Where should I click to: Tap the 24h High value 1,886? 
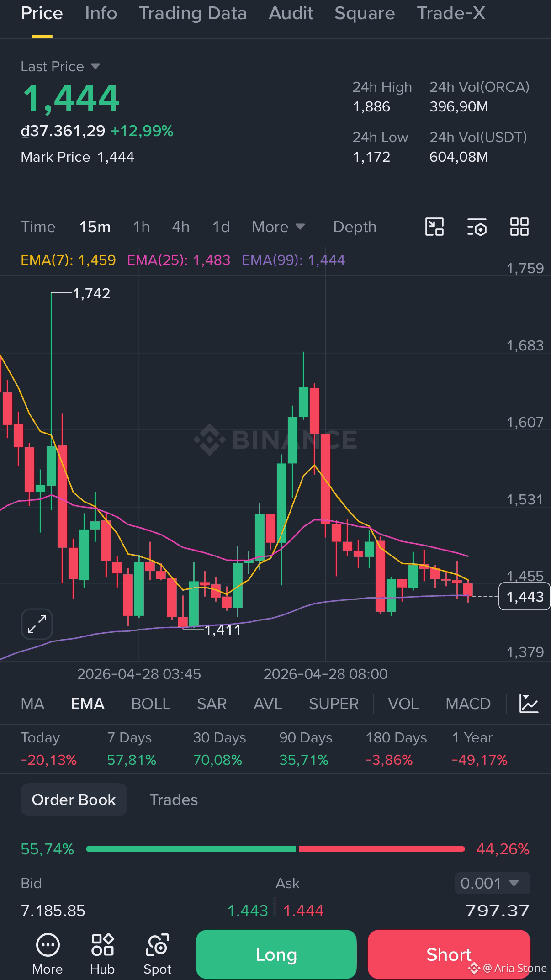click(x=371, y=107)
